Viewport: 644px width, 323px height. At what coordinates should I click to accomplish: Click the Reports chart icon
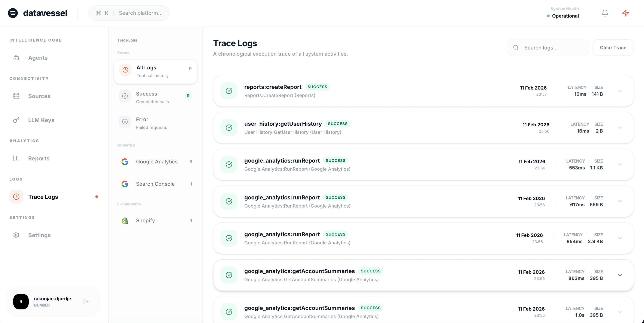[x=16, y=158]
